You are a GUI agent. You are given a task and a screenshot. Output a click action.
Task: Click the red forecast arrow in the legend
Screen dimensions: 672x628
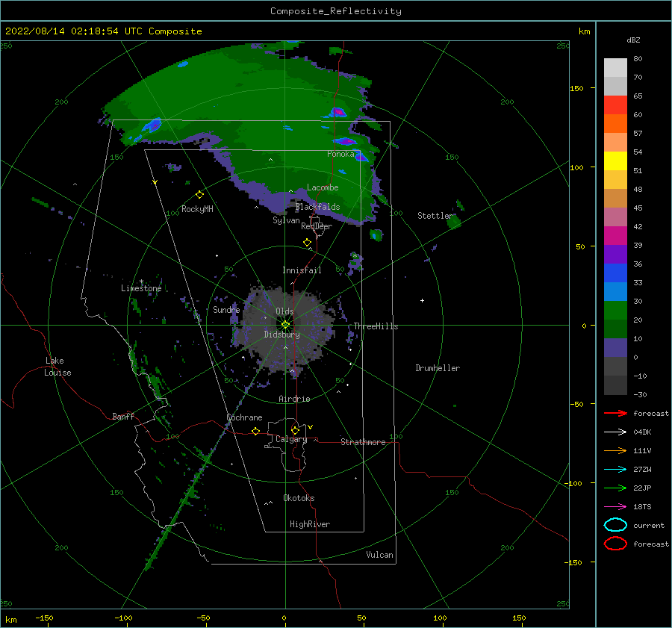pos(615,413)
